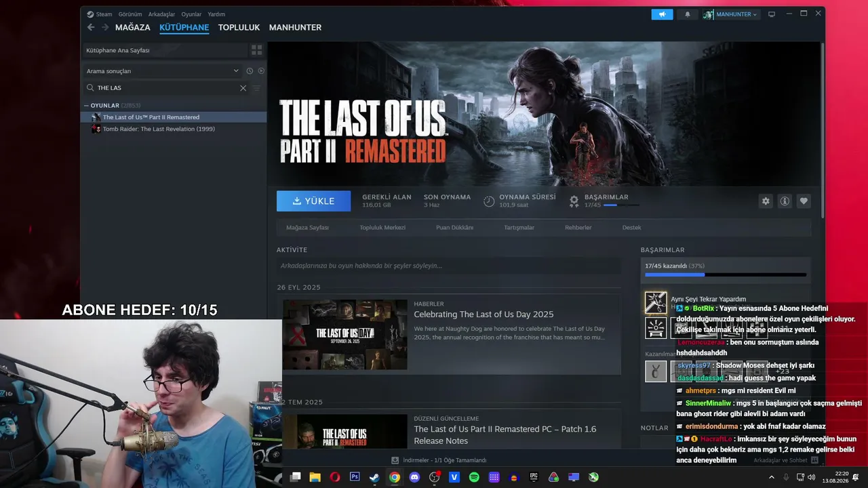Open Puan Dükkânı link
The image size is (868, 488).
pos(454,228)
